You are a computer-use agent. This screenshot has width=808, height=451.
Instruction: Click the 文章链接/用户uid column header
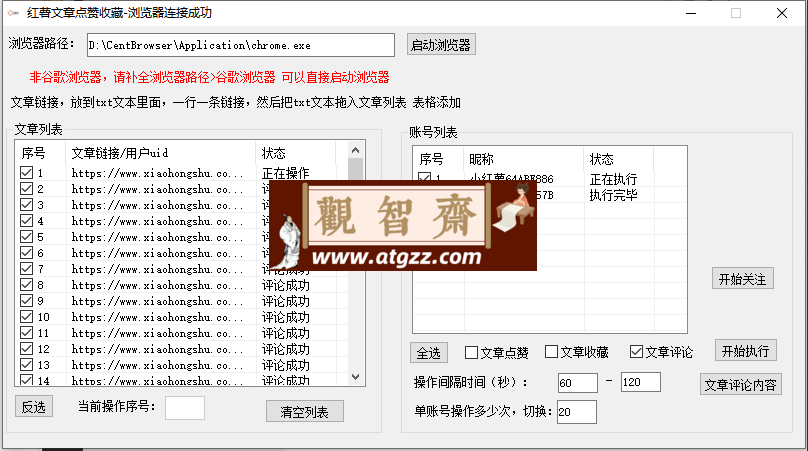160,153
